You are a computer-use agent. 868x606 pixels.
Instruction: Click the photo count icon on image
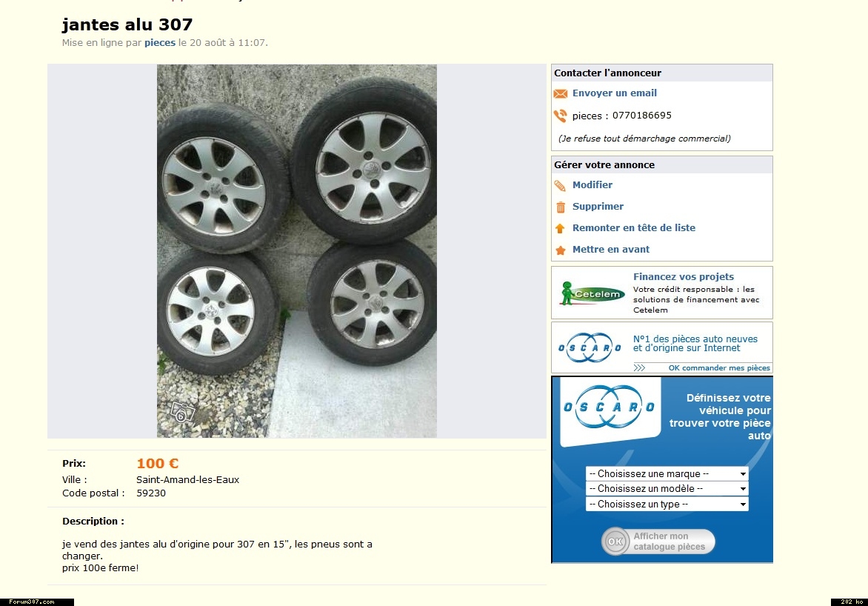182,413
